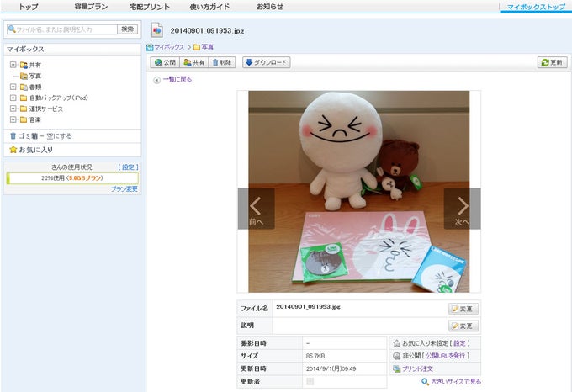This screenshot has height=392, width=572.
Task: Open the ゴミ箱 trash icon
Action: coord(13,135)
